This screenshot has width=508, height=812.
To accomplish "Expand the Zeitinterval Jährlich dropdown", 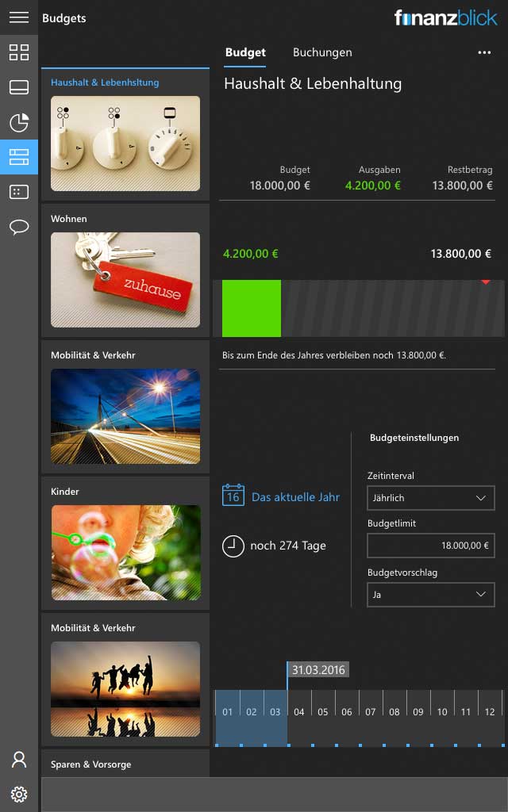I will coord(431,498).
